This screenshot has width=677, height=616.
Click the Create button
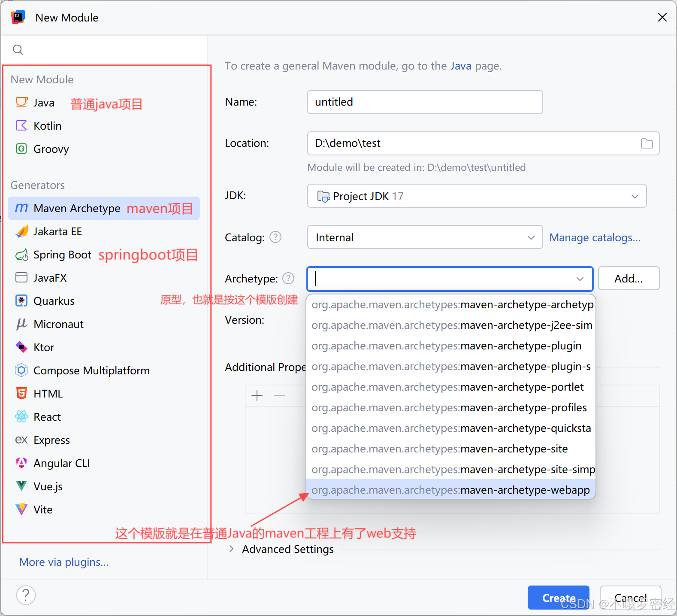coord(559,598)
